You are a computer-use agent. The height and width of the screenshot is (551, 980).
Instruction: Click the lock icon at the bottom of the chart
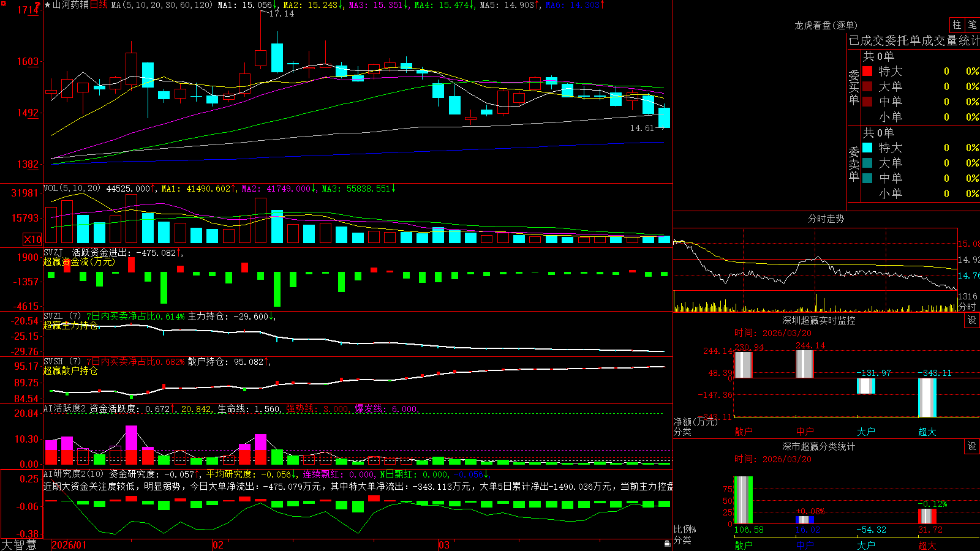point(668,544)
